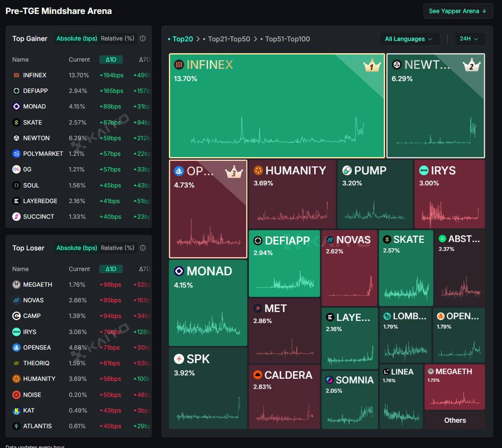The image size is (502, 448).
Task: Open POLYMARKET in Top Gainer list
Action: pos(43,154)
